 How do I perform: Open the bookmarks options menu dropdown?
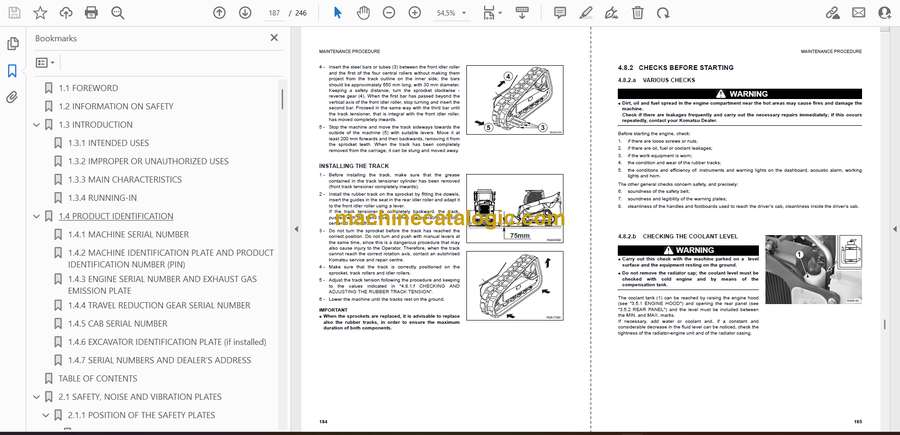click(x=45, y=63)
